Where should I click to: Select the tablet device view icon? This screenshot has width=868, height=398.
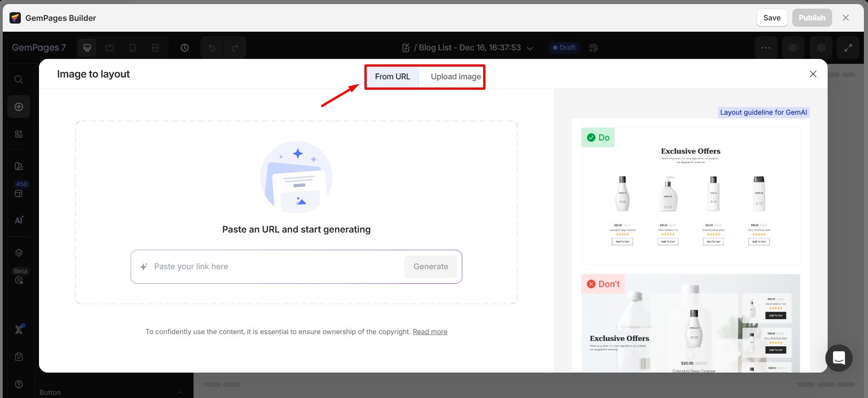click(110, 48)
